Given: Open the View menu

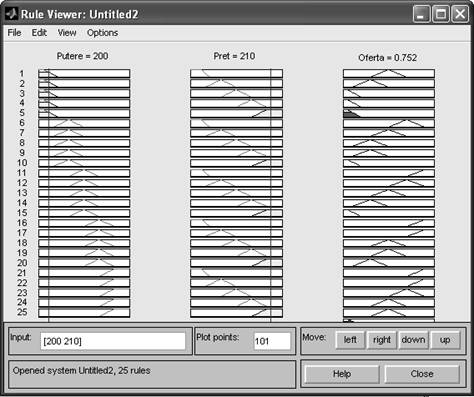Looking at the screenshot, I should coord(67,33).
